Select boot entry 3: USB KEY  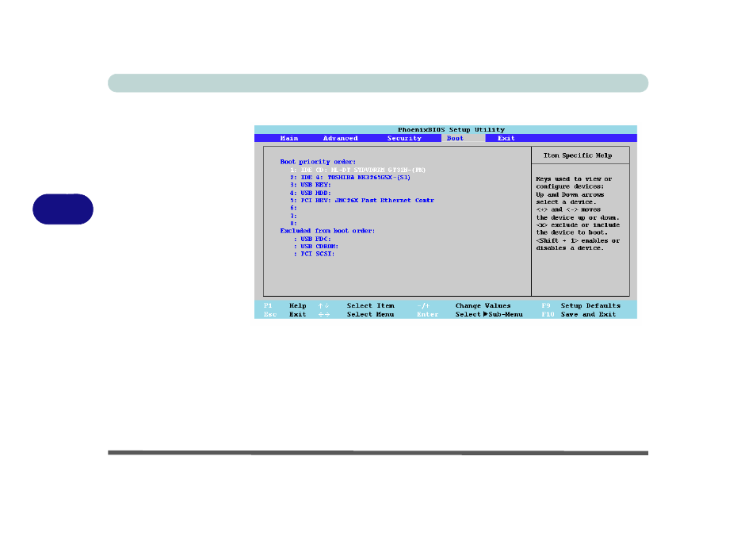pos(311,186)
